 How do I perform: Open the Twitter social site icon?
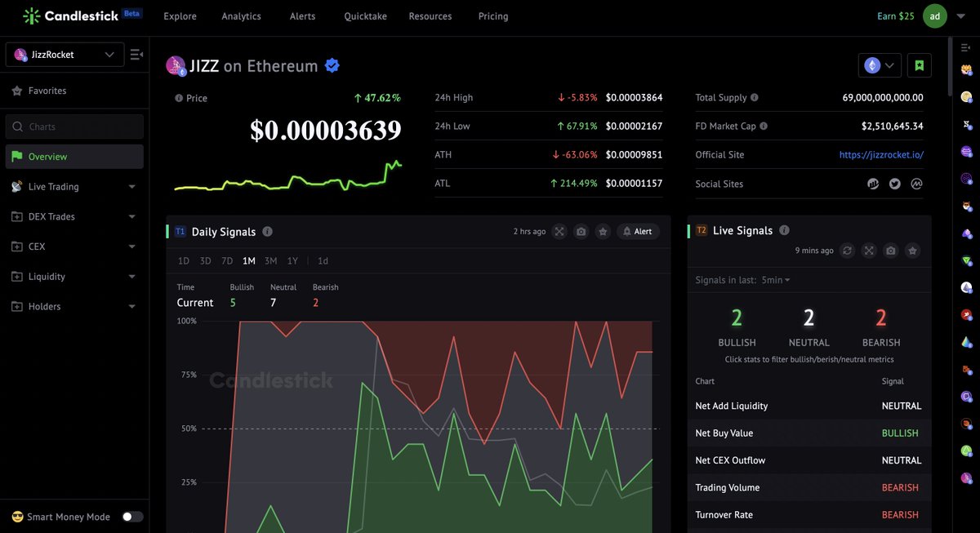894,184
